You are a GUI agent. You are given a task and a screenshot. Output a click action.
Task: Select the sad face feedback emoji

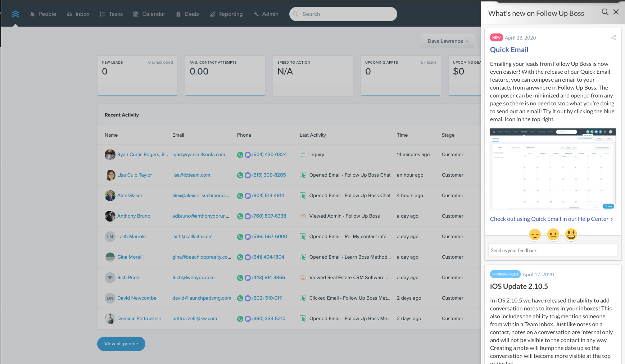coord(535,234)
